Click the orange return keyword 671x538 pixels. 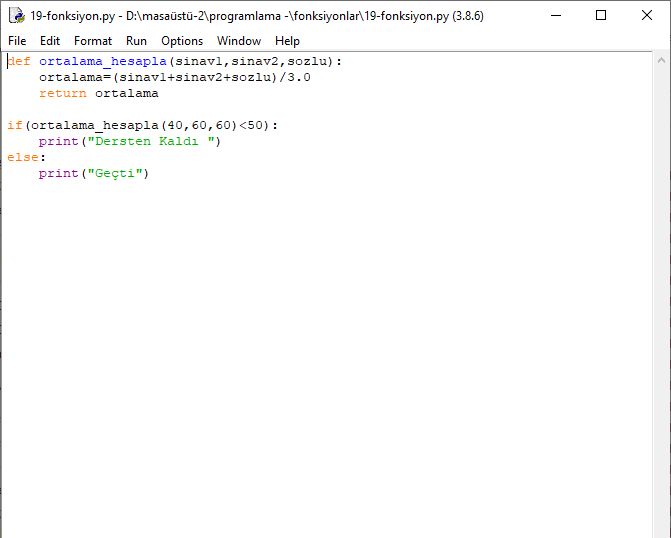(x=63, y=93)
